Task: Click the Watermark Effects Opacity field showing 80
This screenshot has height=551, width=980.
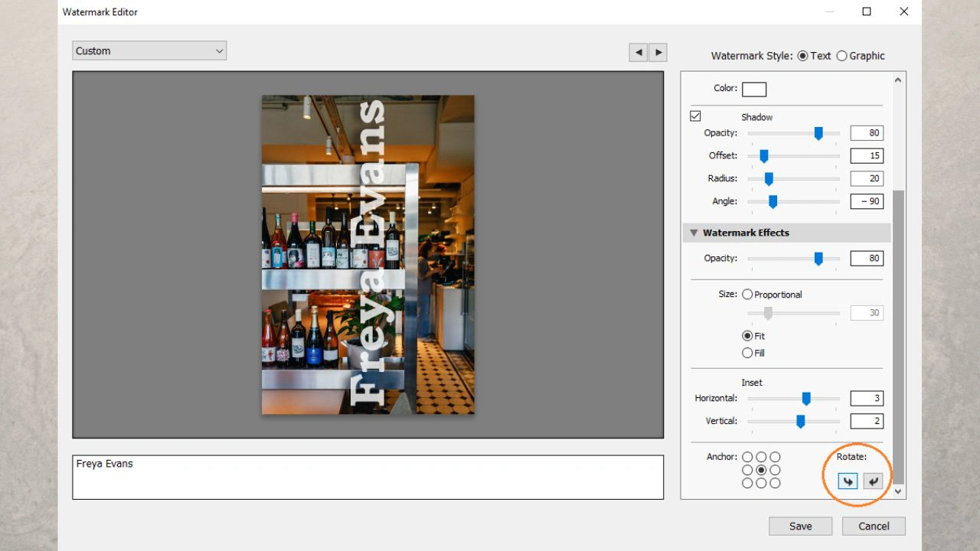Action: pyautogui.click(x=867, y=259)
